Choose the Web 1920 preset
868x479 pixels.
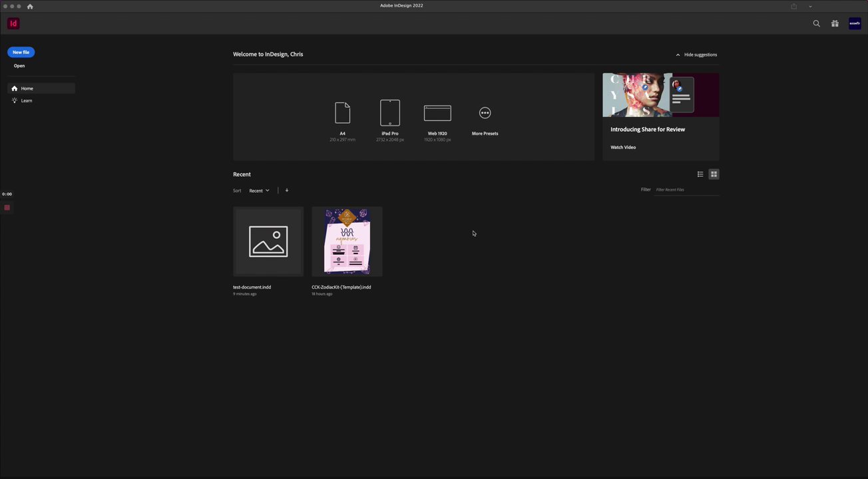click(437, 122)
